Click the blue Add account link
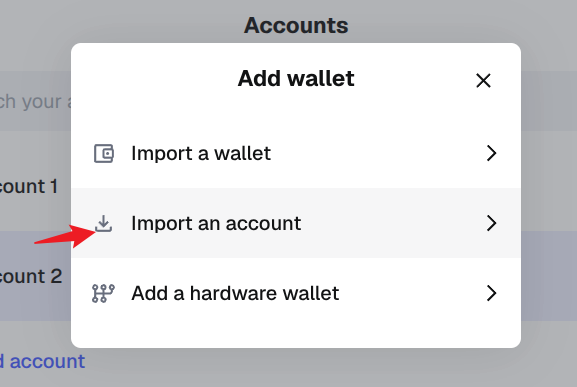This screenshot has height=387, width=577. 42,361
